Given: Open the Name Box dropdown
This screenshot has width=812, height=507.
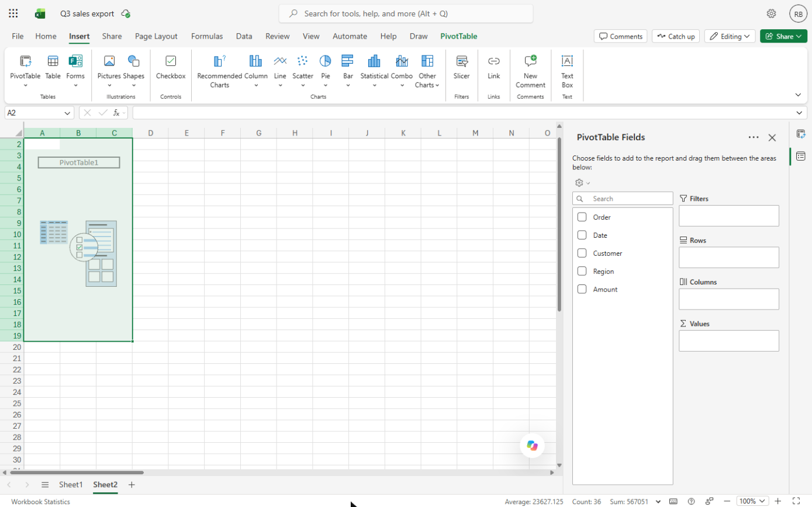Looking at the screenshot, I should 67,113.
